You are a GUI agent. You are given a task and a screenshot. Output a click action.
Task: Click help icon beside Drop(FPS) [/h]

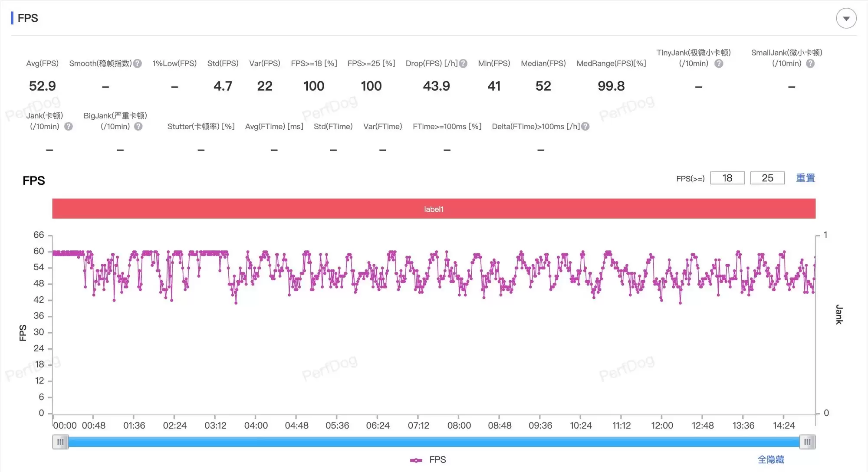pos(463,63)
